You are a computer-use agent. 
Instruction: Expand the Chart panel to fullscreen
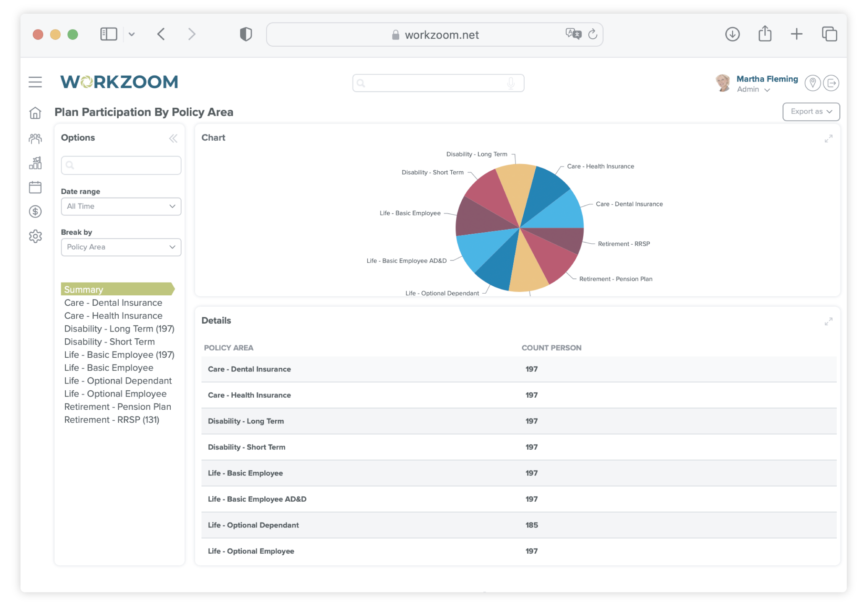pos(828,139)
